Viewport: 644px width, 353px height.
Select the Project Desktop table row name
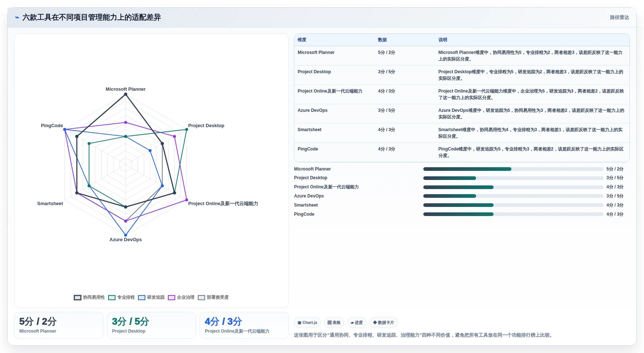[314, 72]
